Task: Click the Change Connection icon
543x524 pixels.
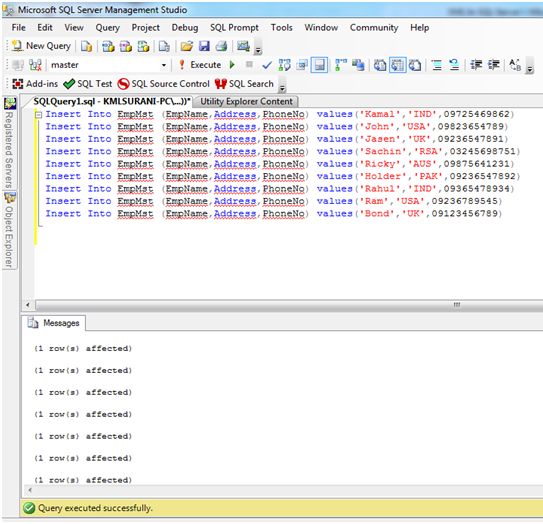Action: (35, 65)
